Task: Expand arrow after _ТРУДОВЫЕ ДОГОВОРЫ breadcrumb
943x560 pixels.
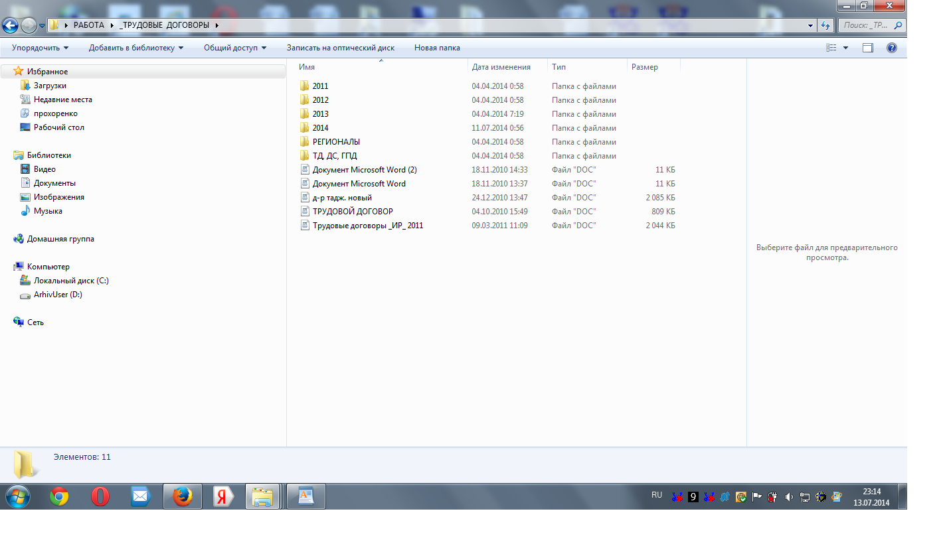Action: [216, 25]
